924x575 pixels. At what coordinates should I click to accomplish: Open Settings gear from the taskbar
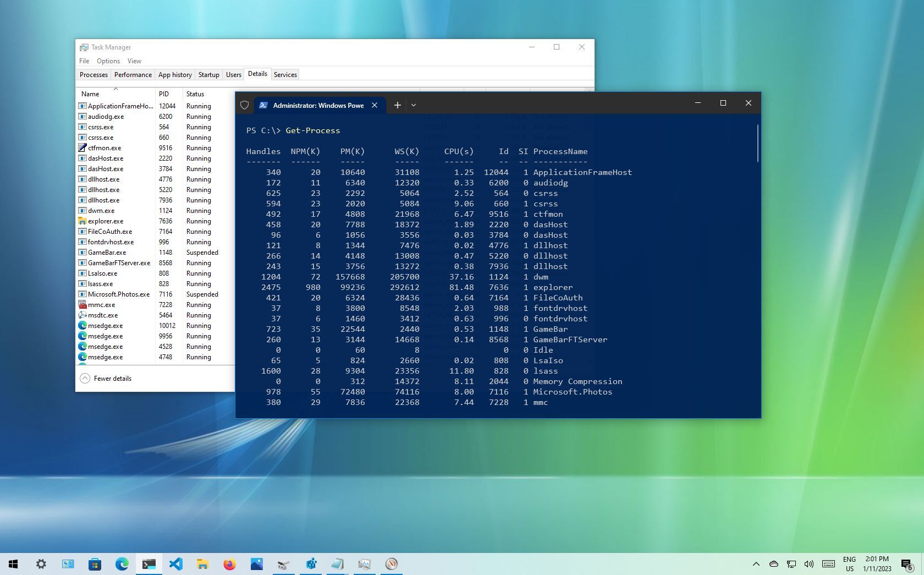point(41,564)
